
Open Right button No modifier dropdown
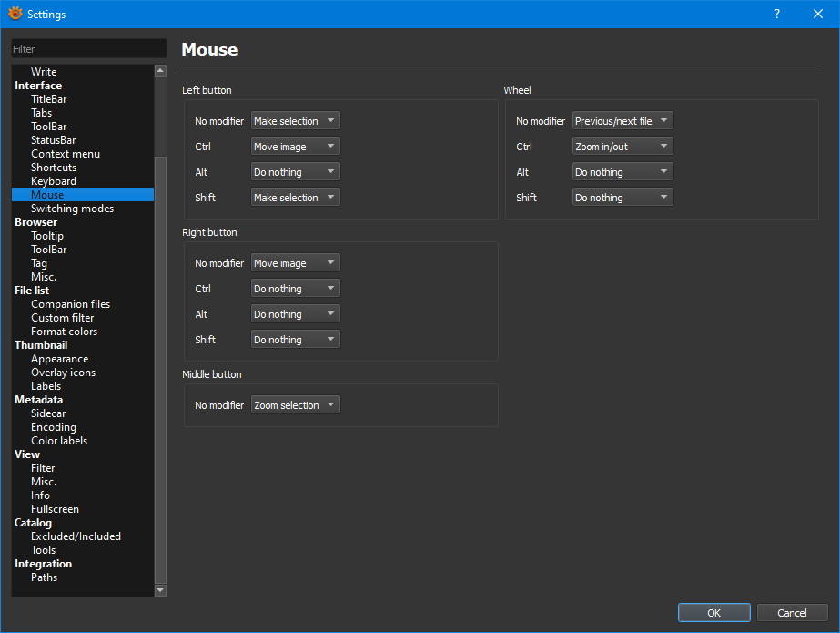coord(295,263)
